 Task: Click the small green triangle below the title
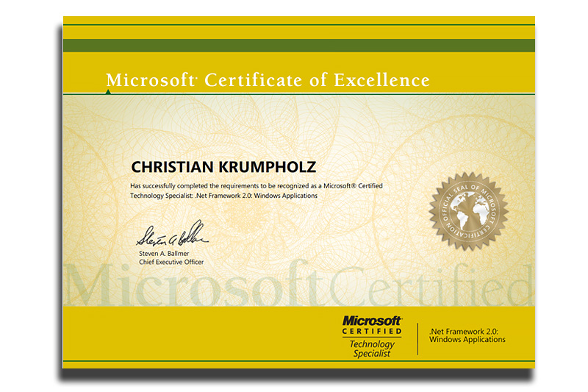(x=108, y=92)
